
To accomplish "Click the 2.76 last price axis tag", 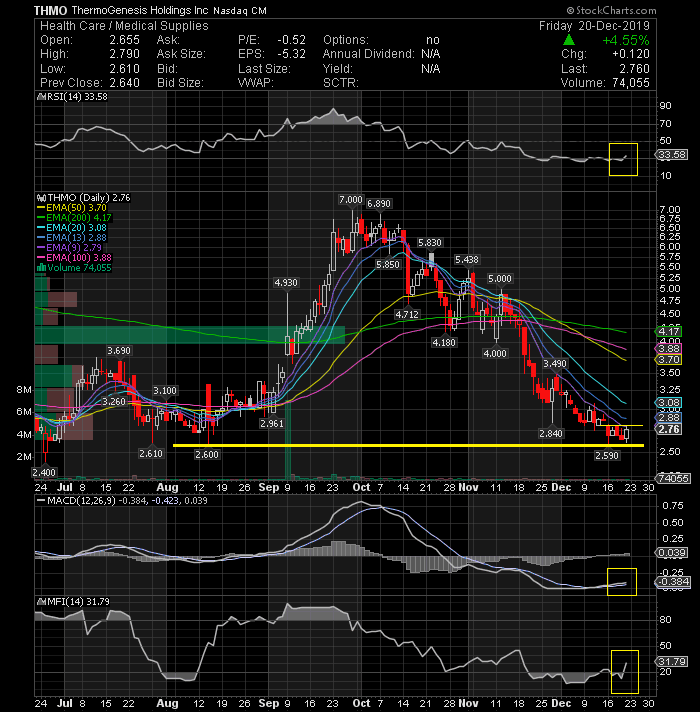I will point(670,429).
